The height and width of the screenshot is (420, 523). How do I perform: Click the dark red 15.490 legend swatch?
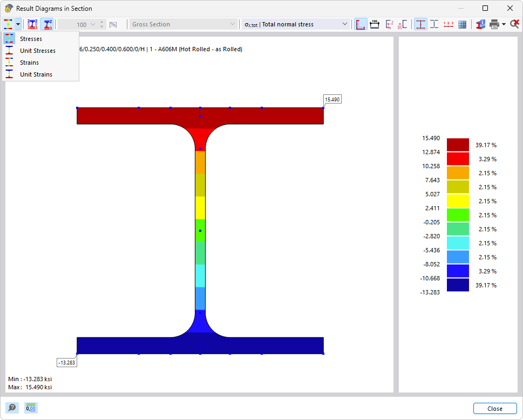[458, 144]
